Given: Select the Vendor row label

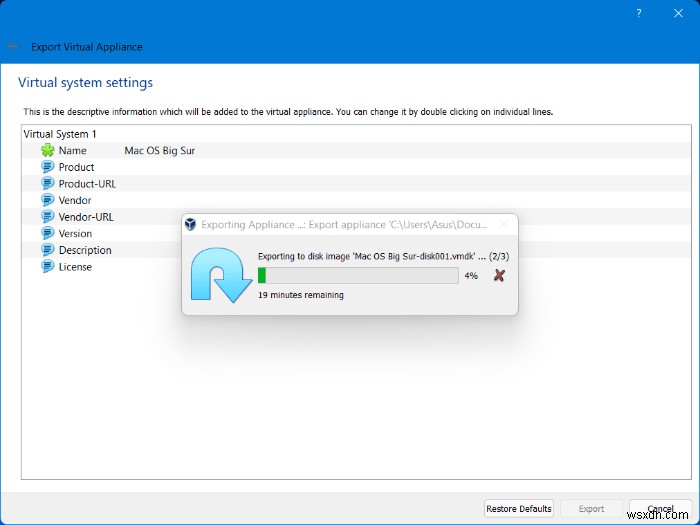Looking at the screenshot, I should [75, 200].
